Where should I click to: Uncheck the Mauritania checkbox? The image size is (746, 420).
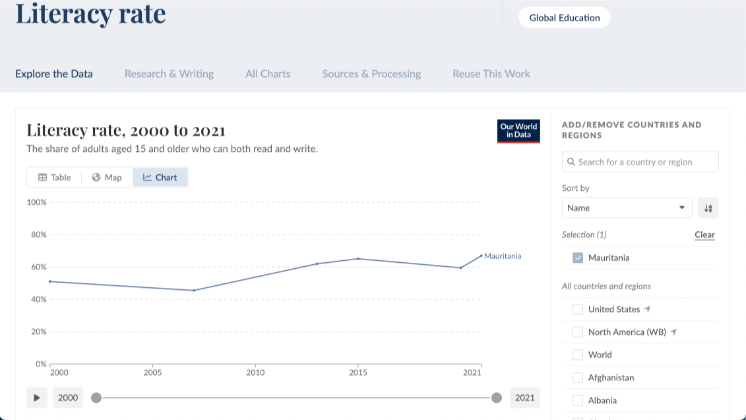click(578, 258)
